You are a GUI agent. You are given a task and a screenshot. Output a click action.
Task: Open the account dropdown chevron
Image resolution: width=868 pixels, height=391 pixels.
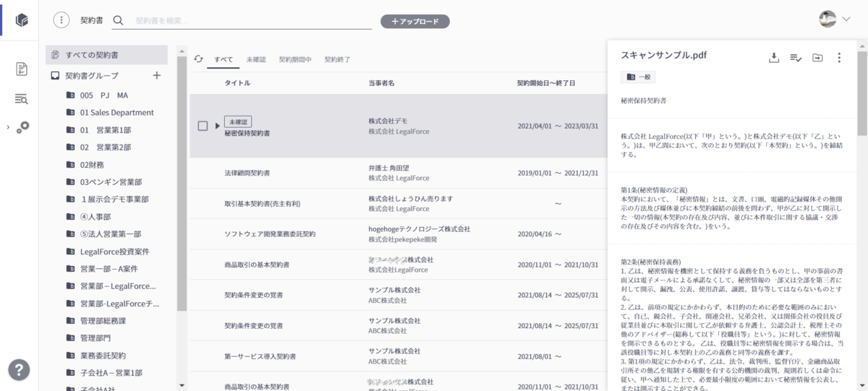tap(846, 20)
